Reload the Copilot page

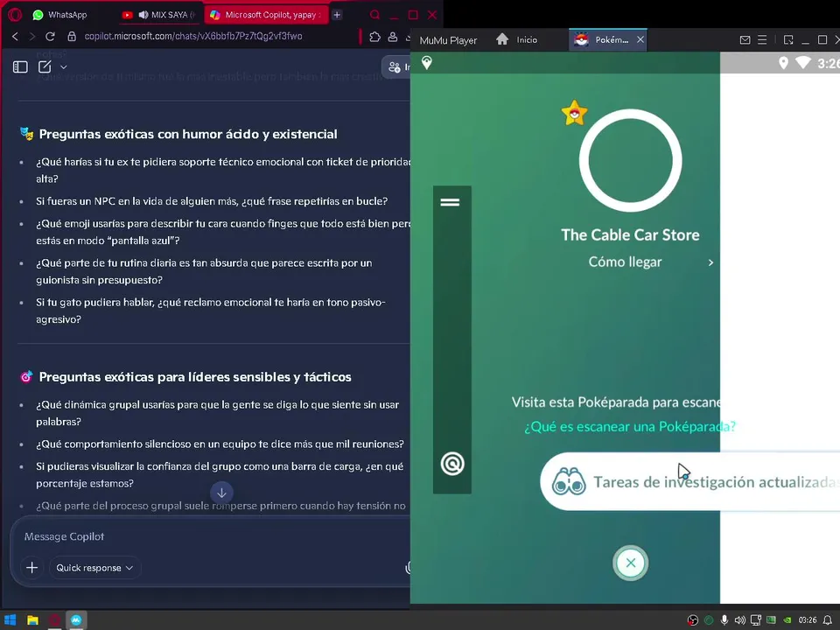click(50, 37)
